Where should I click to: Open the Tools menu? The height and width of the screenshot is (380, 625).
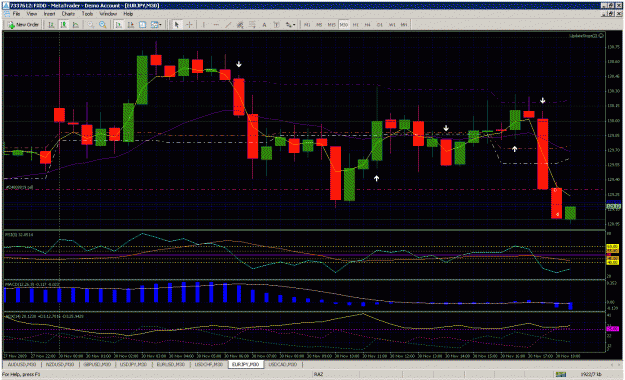click(x=87, y=14)
